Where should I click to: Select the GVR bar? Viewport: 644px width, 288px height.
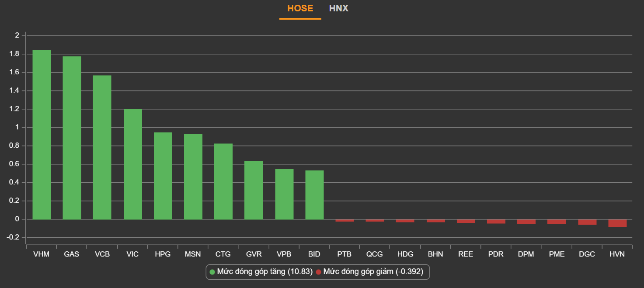click(254, 190)
